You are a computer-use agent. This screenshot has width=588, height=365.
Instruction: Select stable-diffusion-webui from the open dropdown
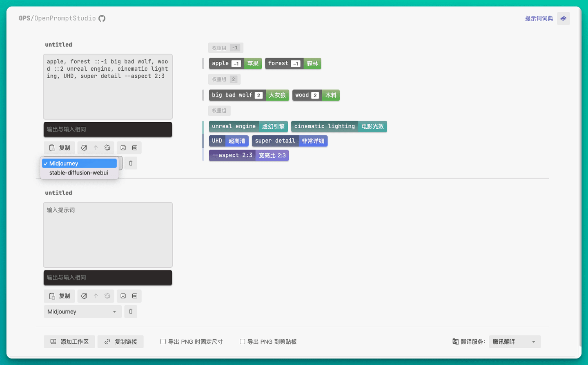[x=79, y=172]
